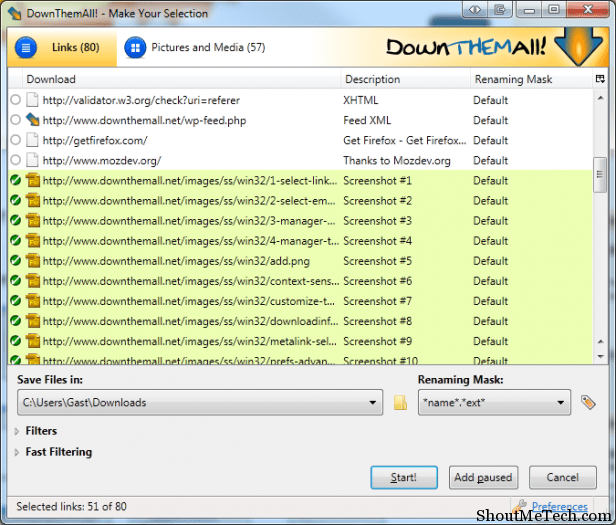The height and width of the screenshot is (525, 616).
Task: Click the Save Files in path field
Action: point(200,403)
